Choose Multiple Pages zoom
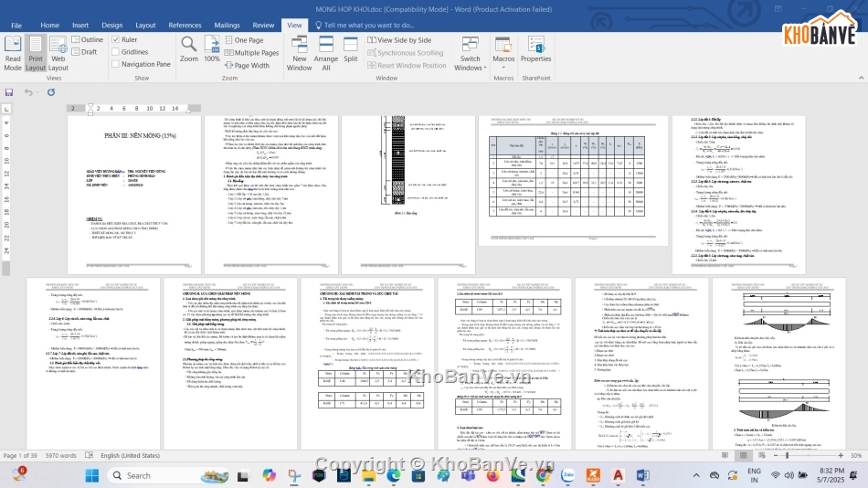The width and height of the screenshot is (868, 488). click(x=251, y=53)
